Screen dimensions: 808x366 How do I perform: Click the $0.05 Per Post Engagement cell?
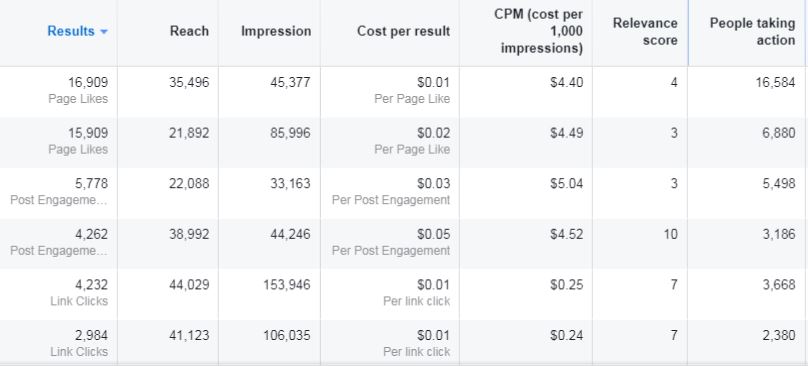[391, 242]
